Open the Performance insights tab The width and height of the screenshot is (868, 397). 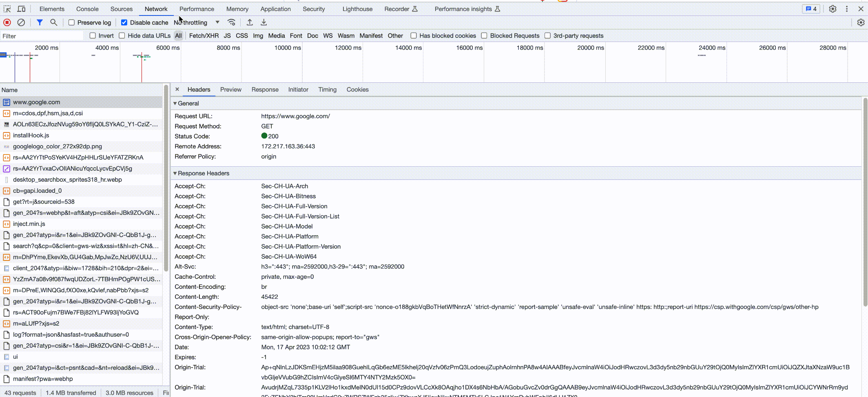[467, 9]
